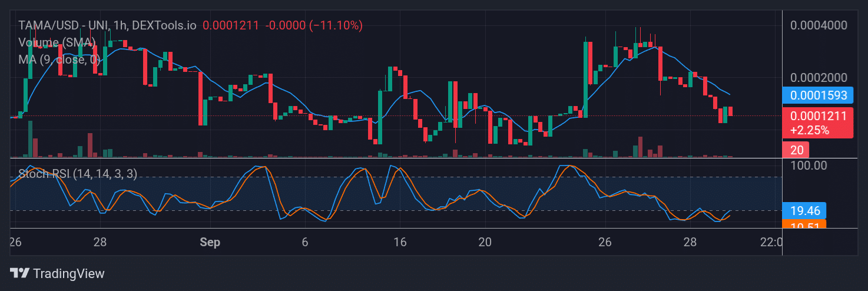868x291 pixels.
Task: Select the Stoch RSI (14, 14, 3, 3) legend
Action: (78, 174)
